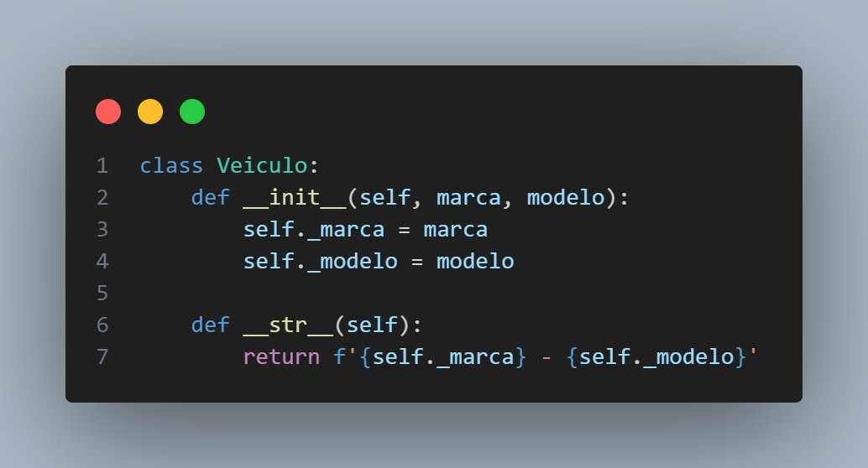868x468 pixels.
Task: Click self._marca on line 3
Action: click(x=314, y=230)
